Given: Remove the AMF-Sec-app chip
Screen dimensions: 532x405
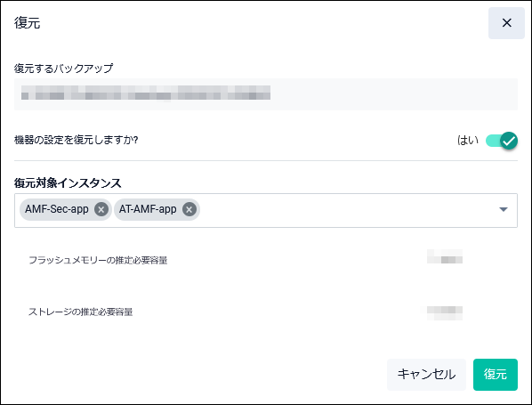Looking at the screenshot, I should [101, 209].
